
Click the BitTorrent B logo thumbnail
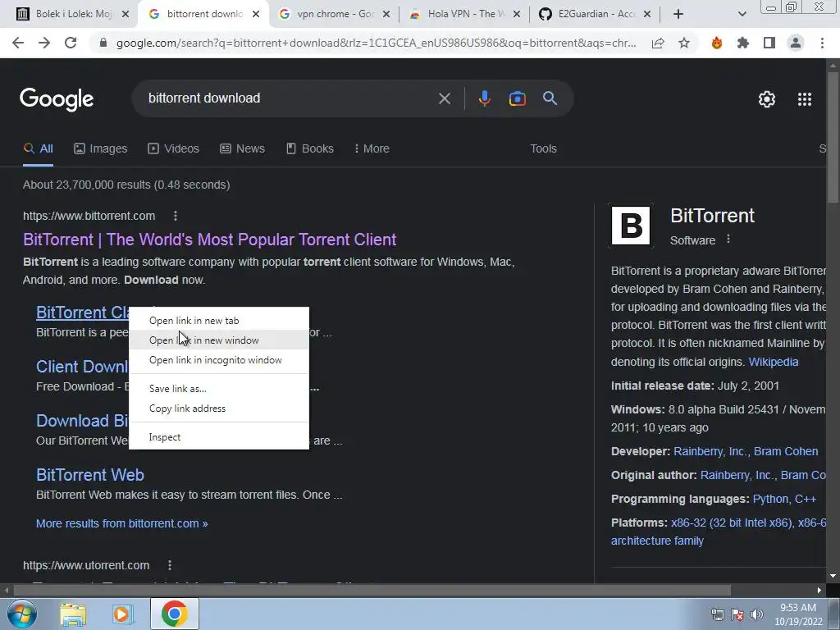point(631,226)
